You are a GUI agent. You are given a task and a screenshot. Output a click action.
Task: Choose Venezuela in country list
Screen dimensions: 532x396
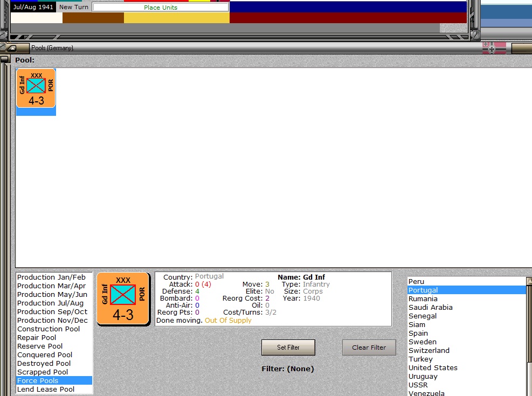[467, 393]
